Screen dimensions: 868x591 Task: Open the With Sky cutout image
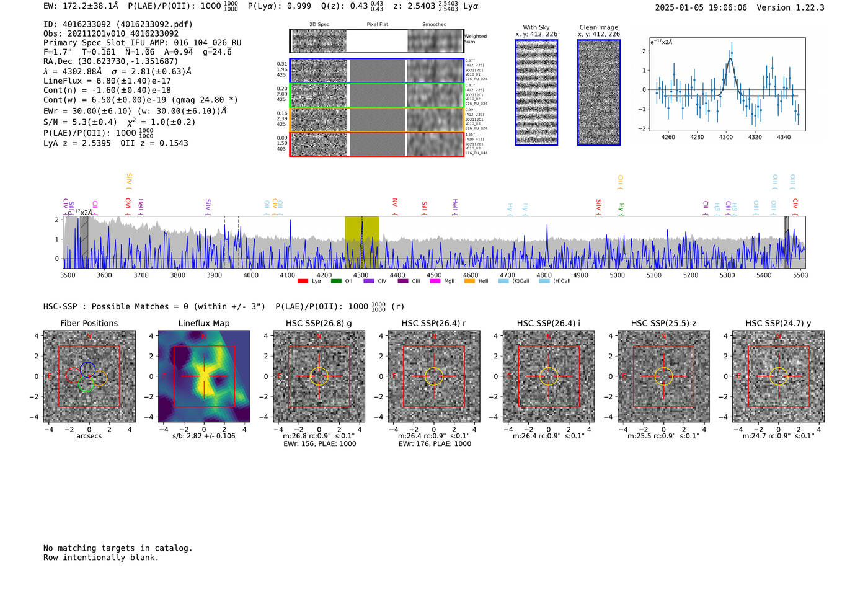pos(536,92)
